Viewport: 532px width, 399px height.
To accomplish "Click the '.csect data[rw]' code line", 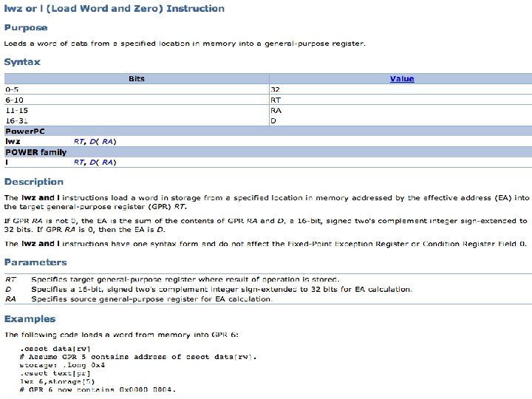I will coord(55,349).
